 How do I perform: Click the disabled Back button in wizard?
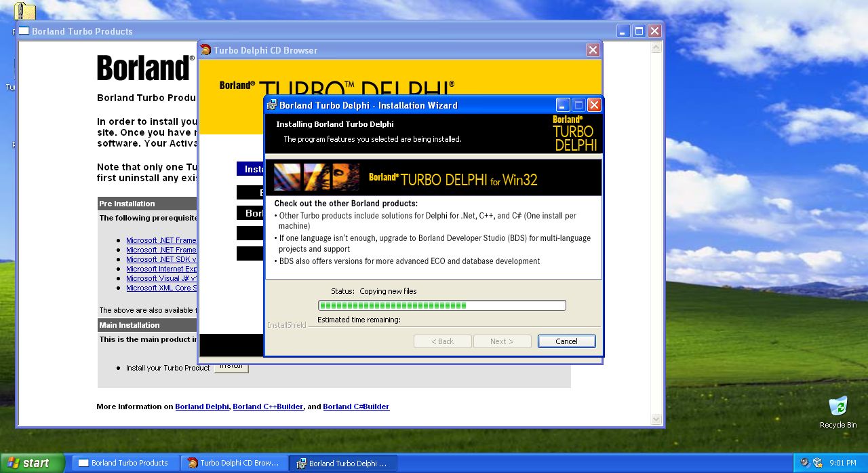pos(442,341)
